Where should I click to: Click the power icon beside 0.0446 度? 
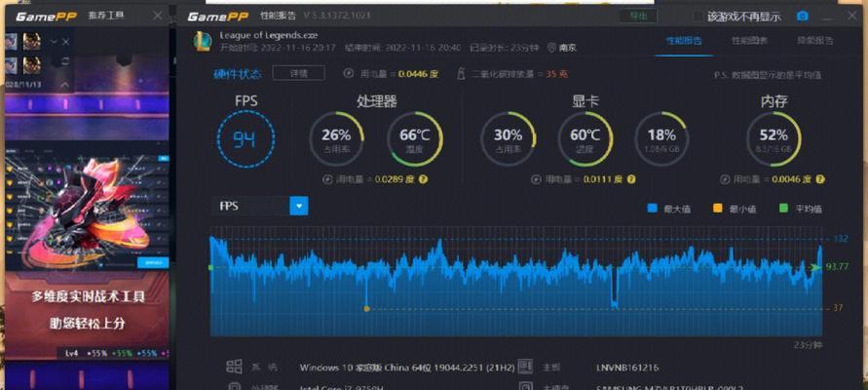pos(348,73)
